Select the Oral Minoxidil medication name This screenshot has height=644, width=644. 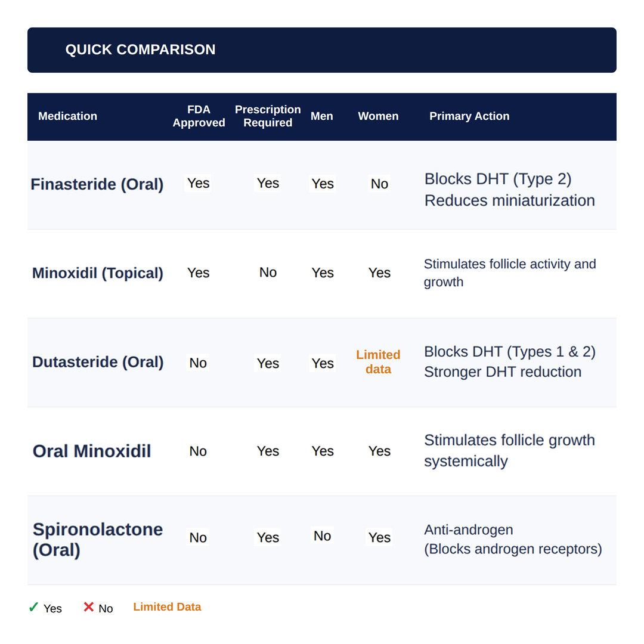tap(92, 451)
